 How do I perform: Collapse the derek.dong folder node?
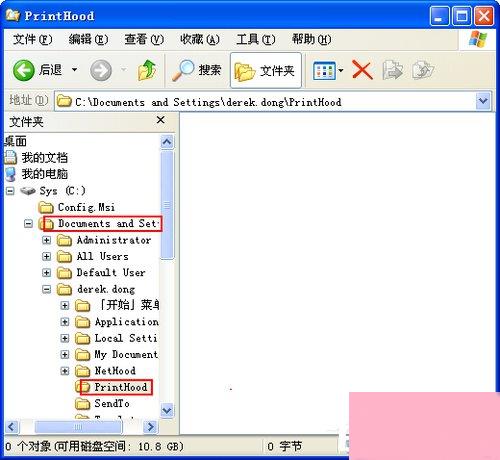point(47,289)
